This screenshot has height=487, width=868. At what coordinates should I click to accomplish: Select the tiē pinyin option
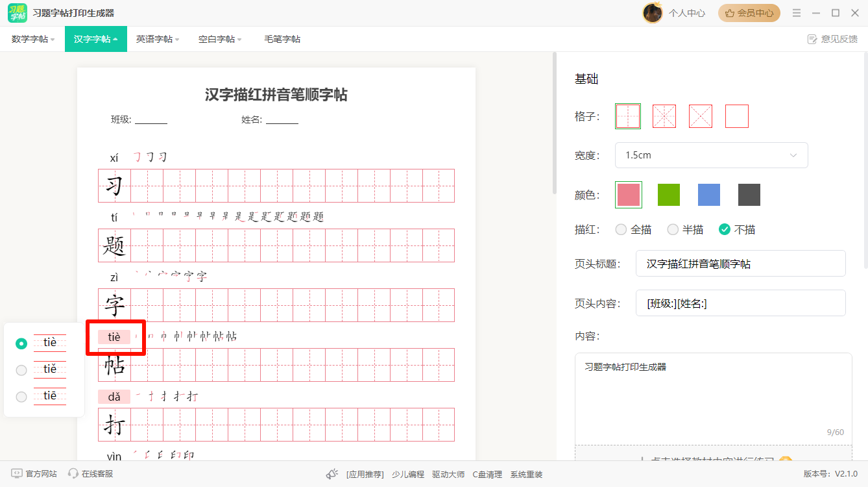[x=21, y=397]
